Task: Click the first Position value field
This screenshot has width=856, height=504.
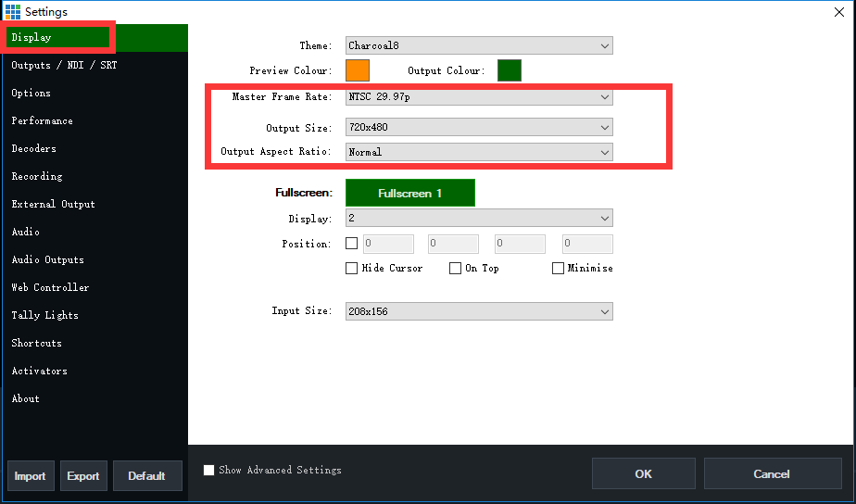Action: pyautogui.click(x=388, y=244)
